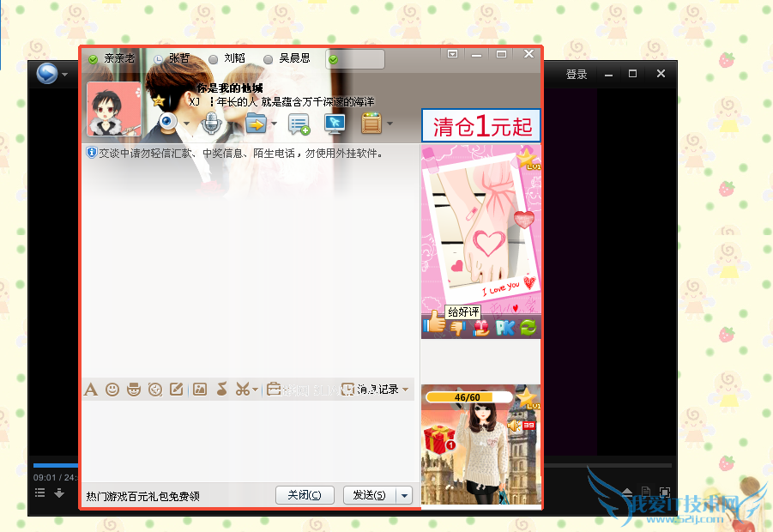The image size is (773, 532).
Task: Switch to the 张哲 chat tab
Action: point(172,58)
